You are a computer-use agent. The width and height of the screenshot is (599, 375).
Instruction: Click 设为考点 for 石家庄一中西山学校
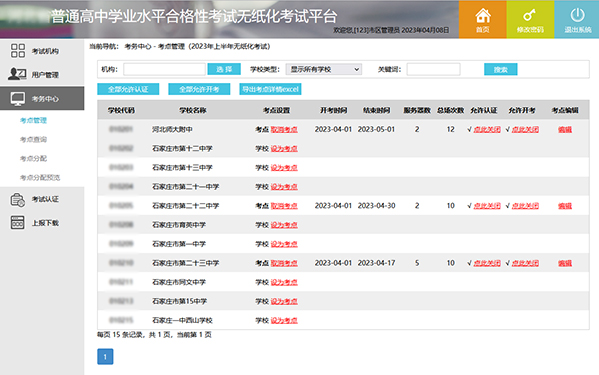[284, 320]
